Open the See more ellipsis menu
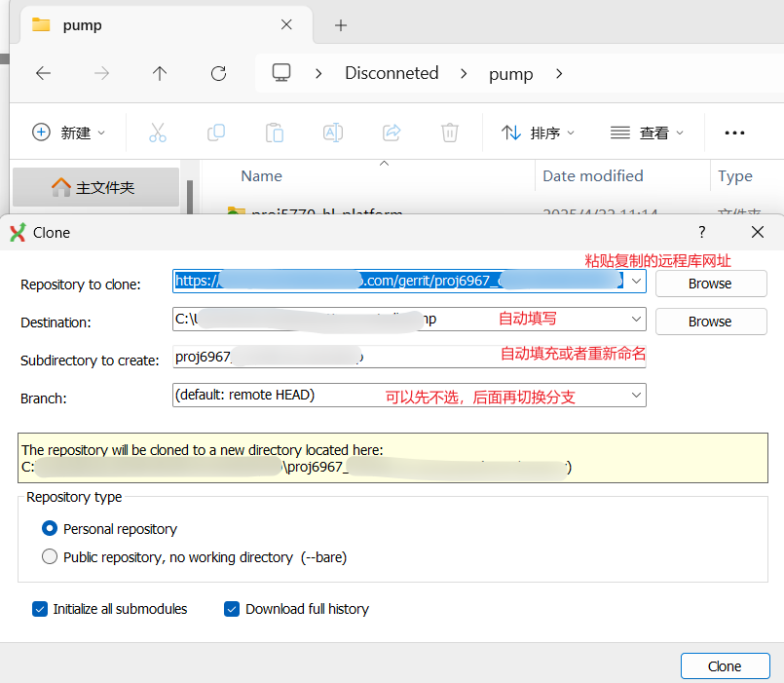Image resolution: width=784 pixels, height=683 pixels. [734, 133]
